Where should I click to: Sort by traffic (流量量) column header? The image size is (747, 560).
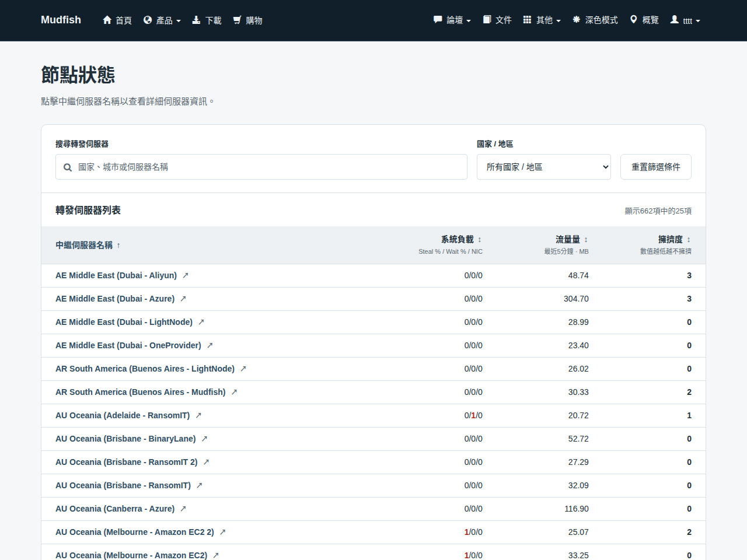(572, 239)
